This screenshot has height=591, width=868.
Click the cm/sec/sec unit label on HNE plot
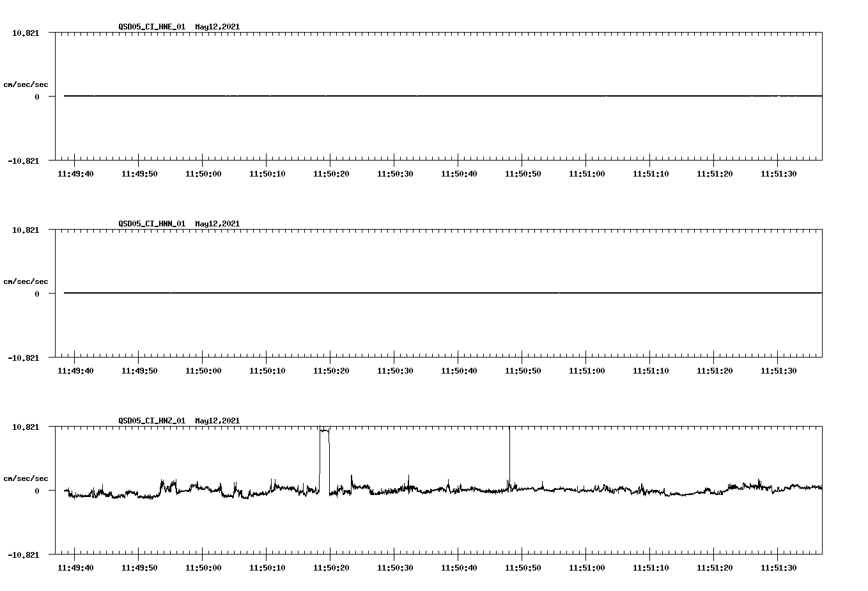(x=26, y=83)
